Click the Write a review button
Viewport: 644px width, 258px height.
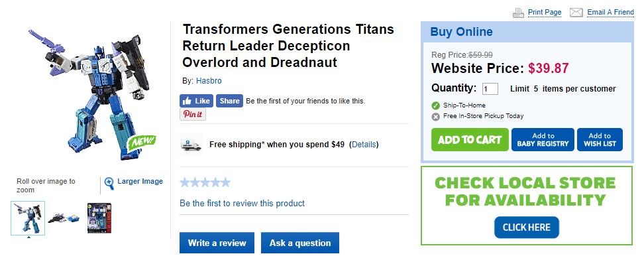tap(217, 243)
